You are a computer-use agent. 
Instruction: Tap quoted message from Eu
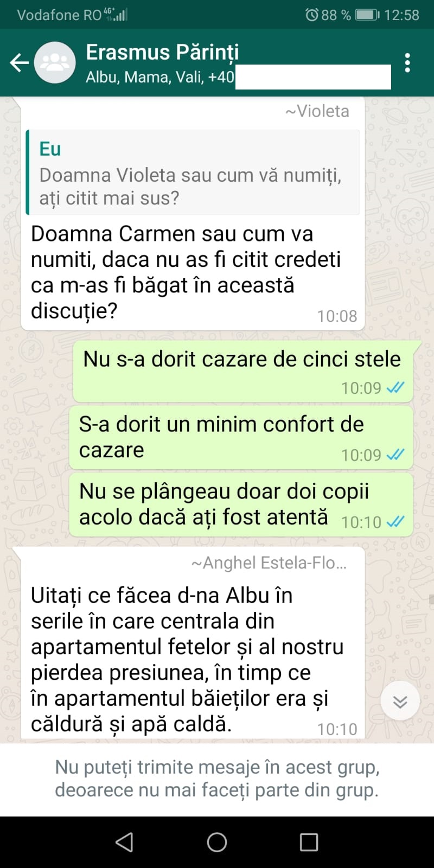(193, 173)
